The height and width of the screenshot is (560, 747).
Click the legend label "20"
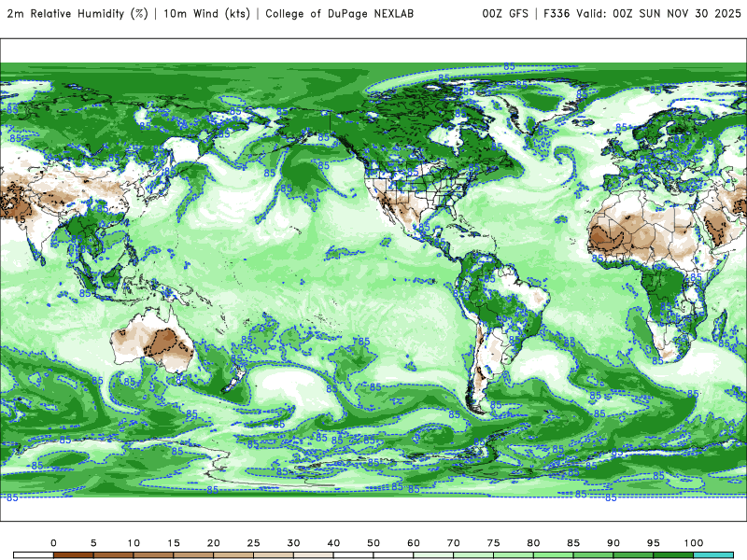(x=214, y=543)
